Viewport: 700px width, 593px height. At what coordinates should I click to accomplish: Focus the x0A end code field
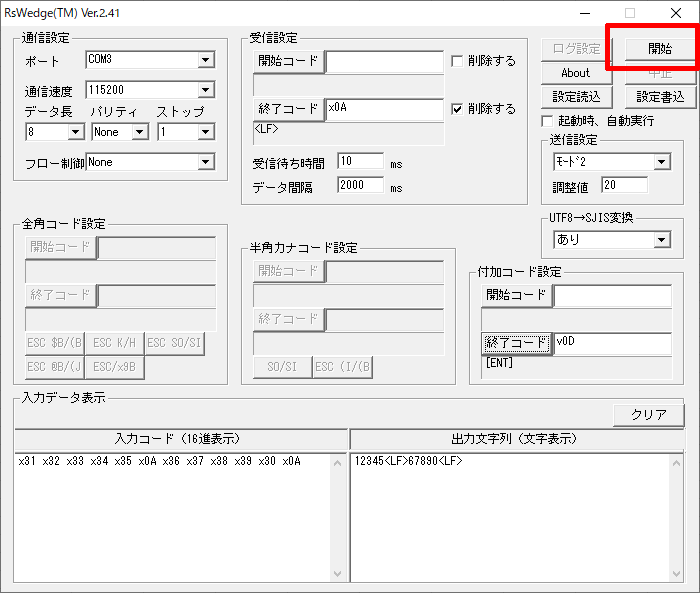coord(385,110)
